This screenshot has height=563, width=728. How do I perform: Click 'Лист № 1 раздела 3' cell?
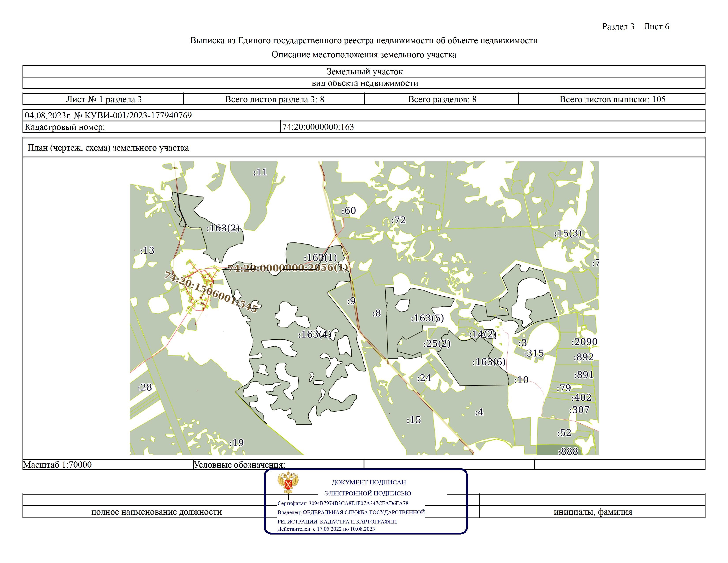tap(103, 99)
